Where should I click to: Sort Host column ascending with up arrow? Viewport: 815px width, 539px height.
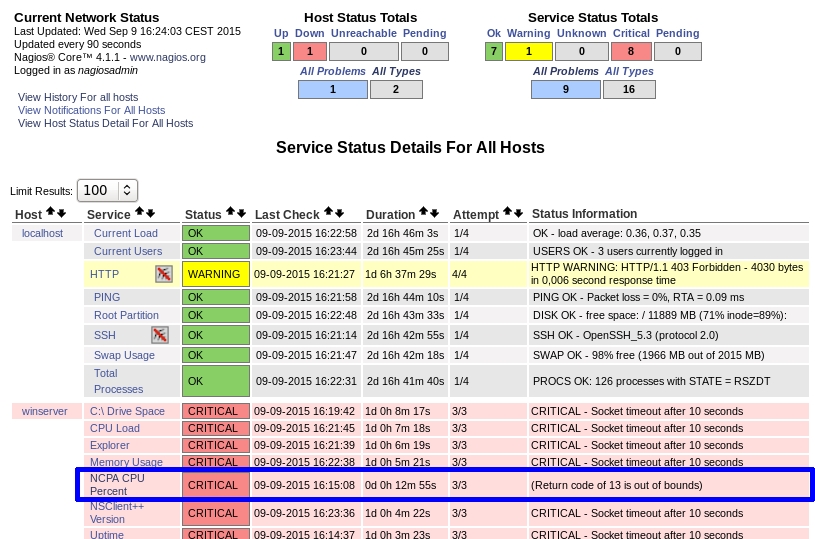50,213
